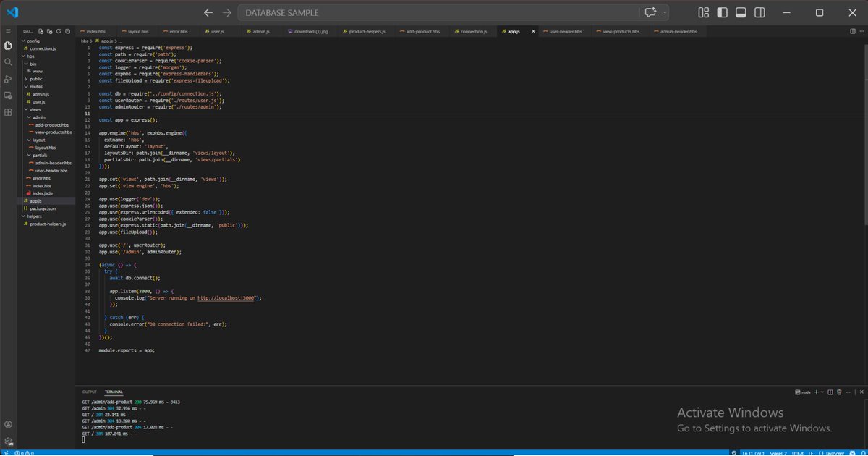This screenshot has height=456, width=868.
Task: Open the new terminal profile dropdown
Action: (x=822, y=392)
